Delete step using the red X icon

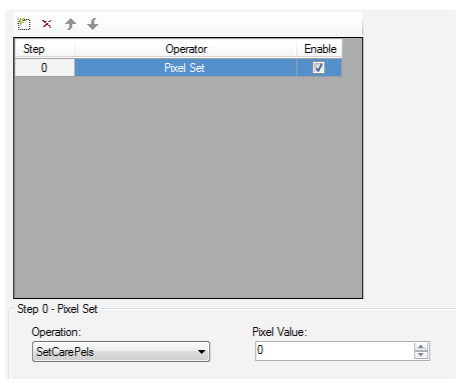47,24
